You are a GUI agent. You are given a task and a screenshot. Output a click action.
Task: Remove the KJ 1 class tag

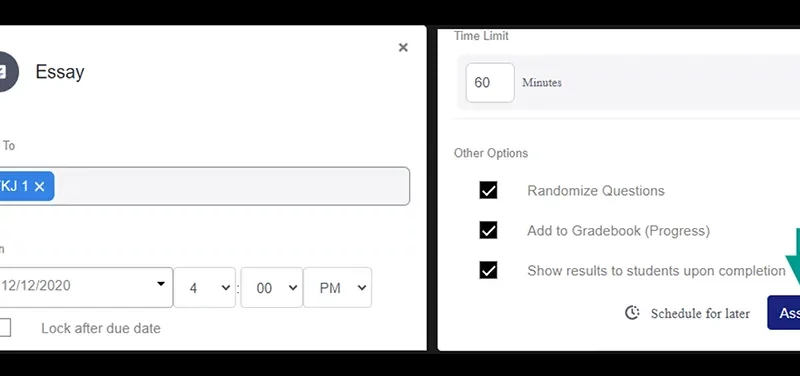(40, 187)
